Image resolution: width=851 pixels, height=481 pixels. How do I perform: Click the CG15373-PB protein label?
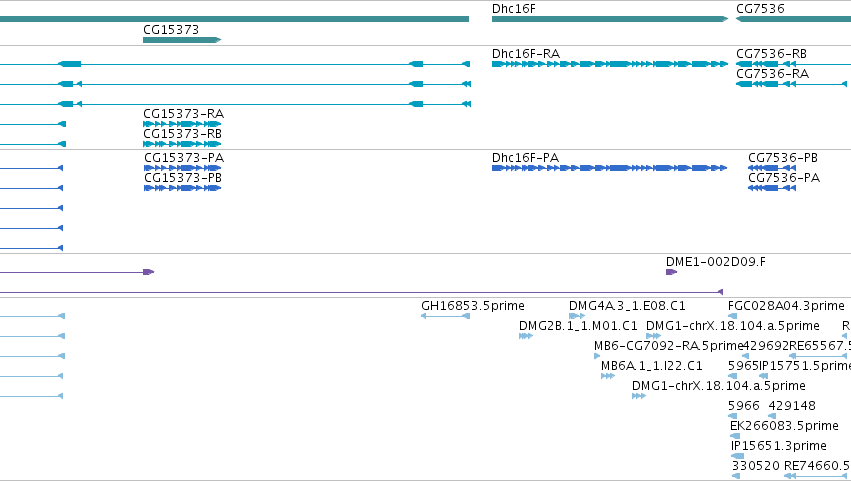tap(183, 178)
